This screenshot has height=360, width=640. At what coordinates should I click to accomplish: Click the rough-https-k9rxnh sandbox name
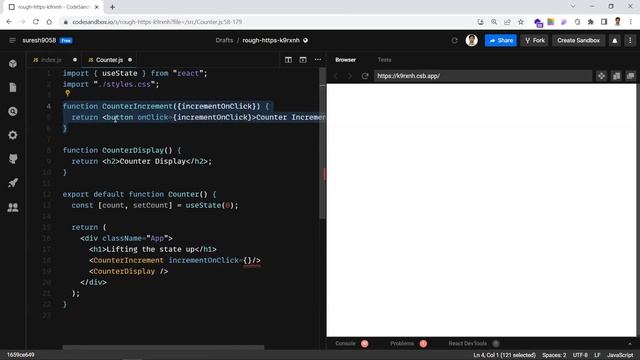click(271, 40)
